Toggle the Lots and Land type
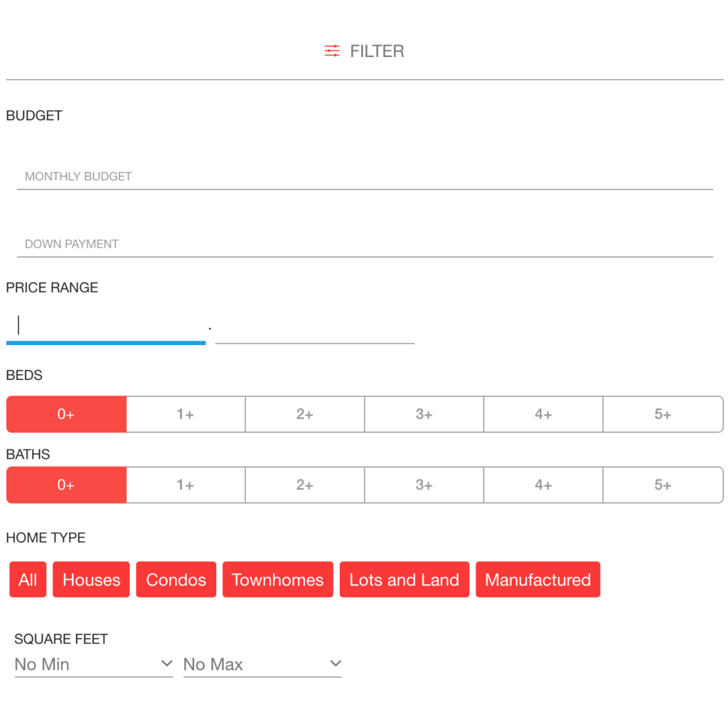 pyautogui.click(x=405, y=580)
